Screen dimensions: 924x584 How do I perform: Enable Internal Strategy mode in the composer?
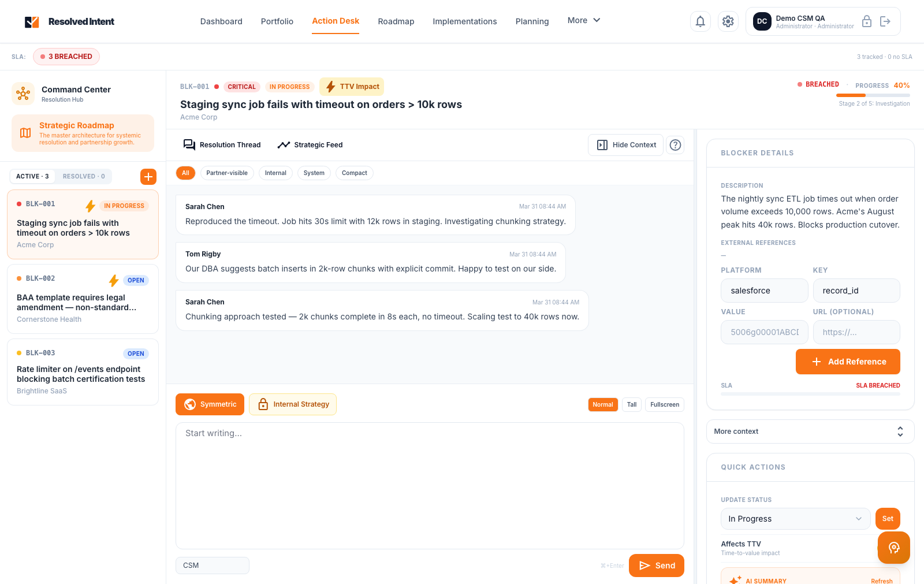click(x=292, y=404)
